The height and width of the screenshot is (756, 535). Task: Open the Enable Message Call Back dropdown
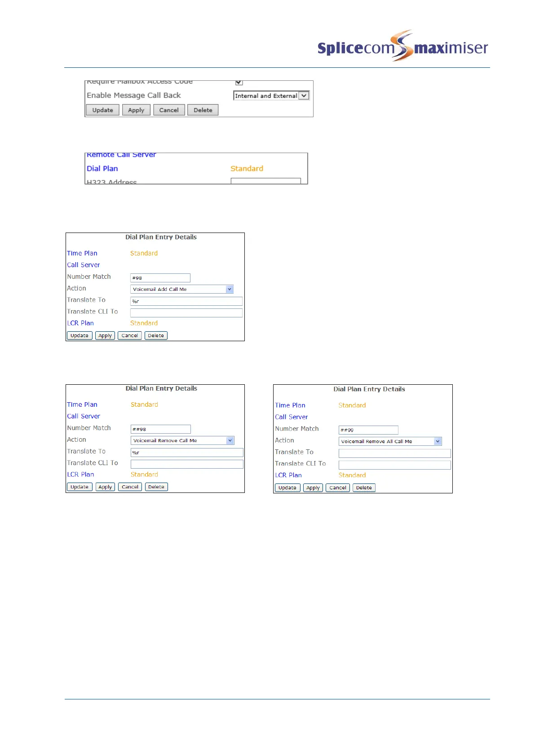coord(271,96)
